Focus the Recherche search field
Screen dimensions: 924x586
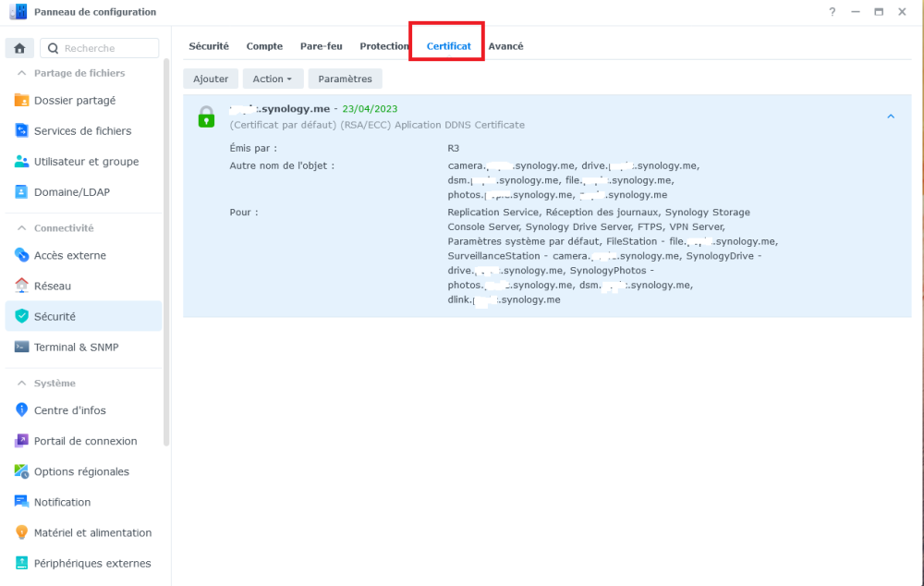click(x=100, y=48)
